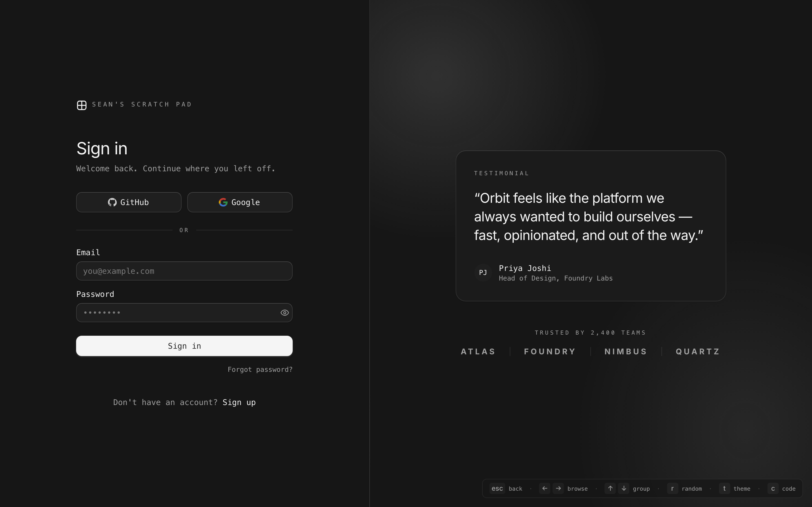
Task: Focus the Password input field
Action: [x=175, y=313]
